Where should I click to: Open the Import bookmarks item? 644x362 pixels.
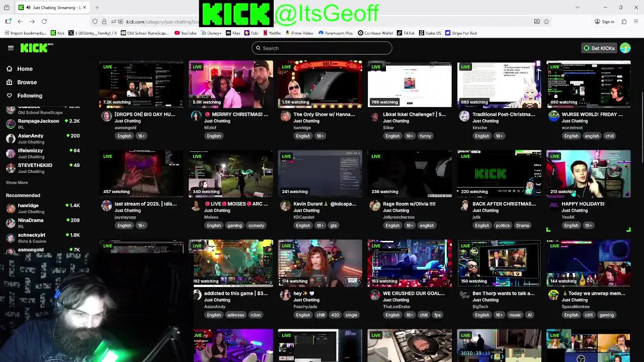25,33
